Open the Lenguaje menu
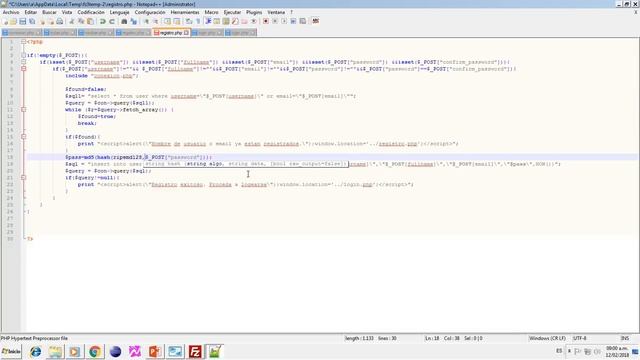 pos(120,12)
